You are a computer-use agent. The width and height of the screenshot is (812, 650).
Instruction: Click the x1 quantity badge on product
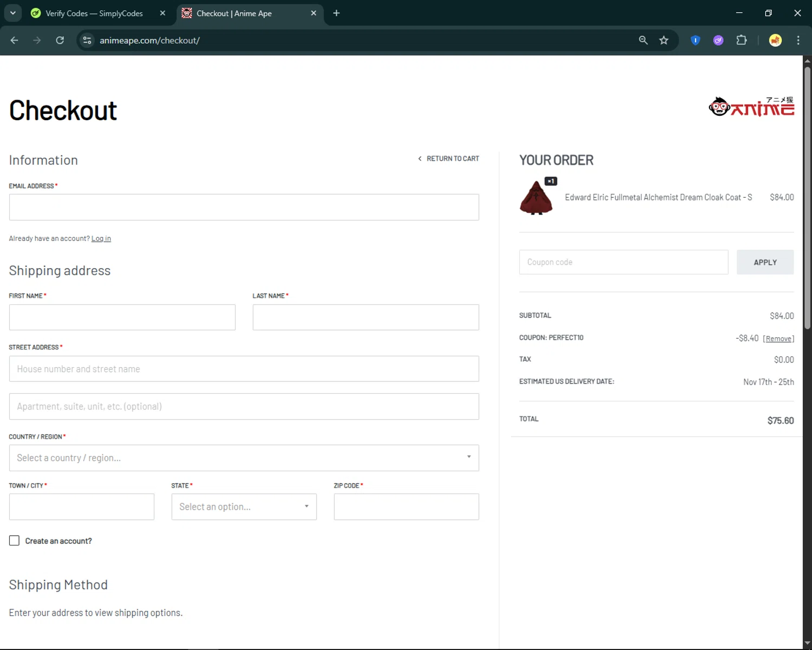pyautogui.click(x=551, y=181)
